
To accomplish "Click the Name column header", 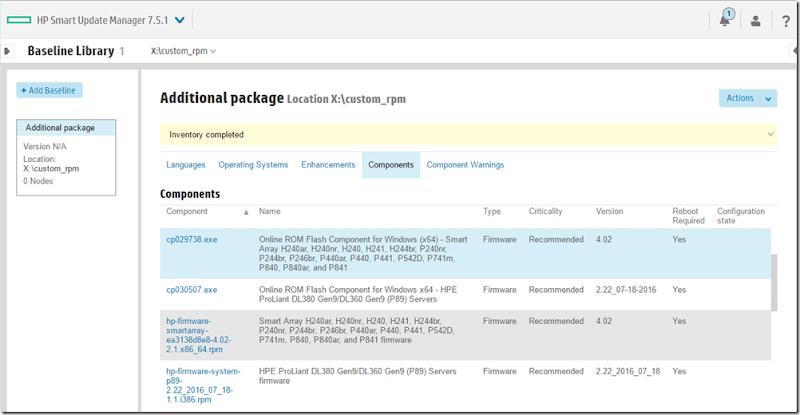I will [269, 211].
